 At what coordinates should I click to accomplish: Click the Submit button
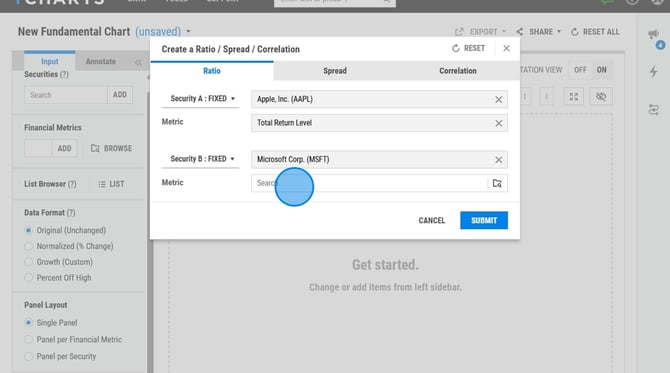(x=484, y=220)
